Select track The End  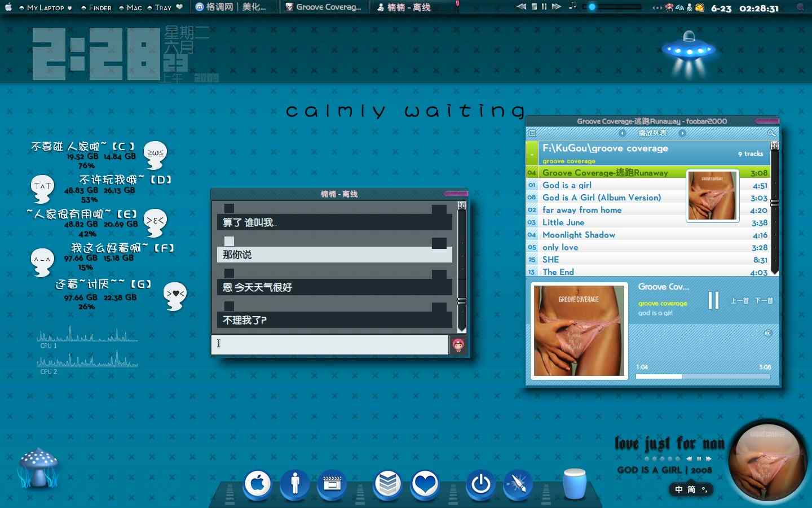coord(647,271)
